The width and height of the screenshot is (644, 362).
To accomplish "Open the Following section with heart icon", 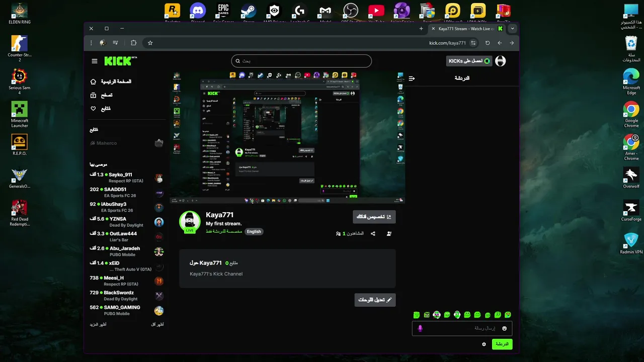I will [100, 109].
